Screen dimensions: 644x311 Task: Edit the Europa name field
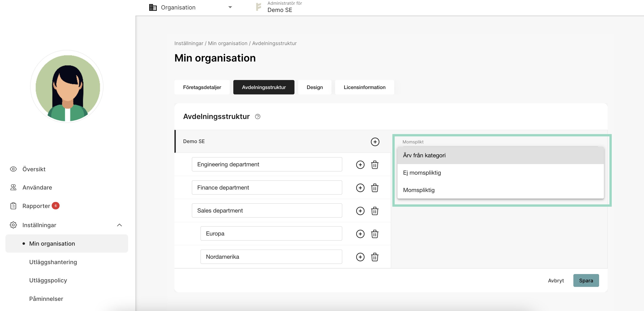click(x=271, y=233)
